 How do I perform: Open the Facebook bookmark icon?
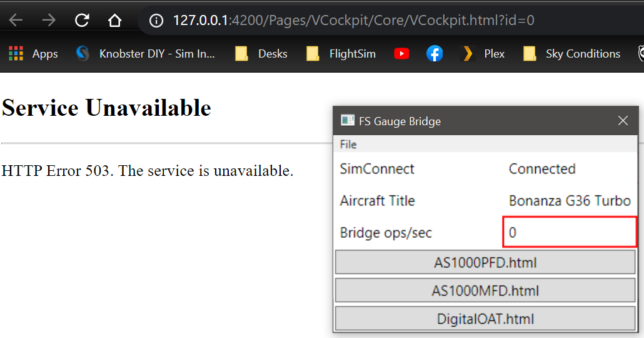pos(435,54)
